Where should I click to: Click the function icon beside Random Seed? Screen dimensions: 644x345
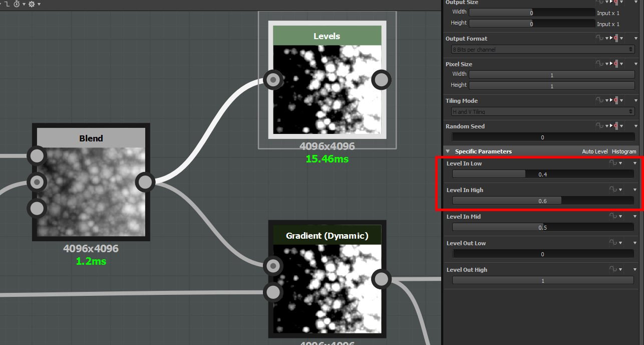point(599,125)
